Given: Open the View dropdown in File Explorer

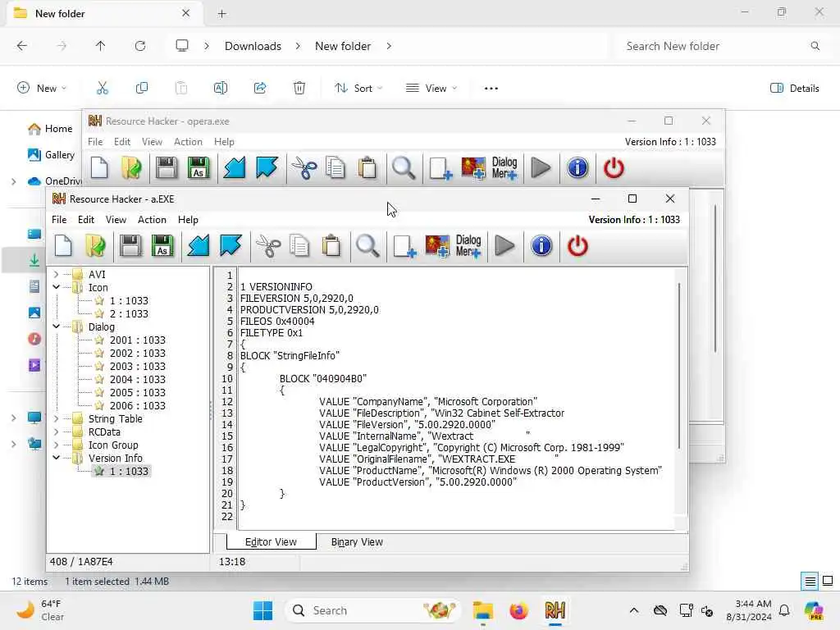Looking at the screenshot, I should (x=431, y=88).
